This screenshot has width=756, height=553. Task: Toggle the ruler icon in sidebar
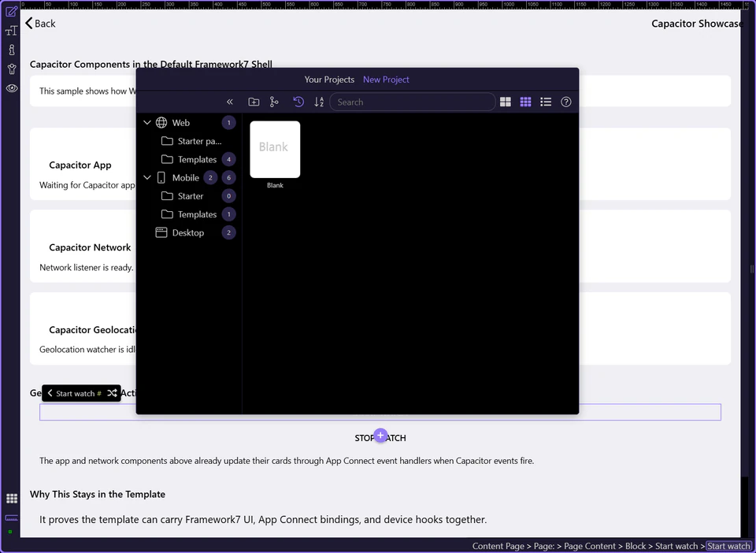point(12,518)
